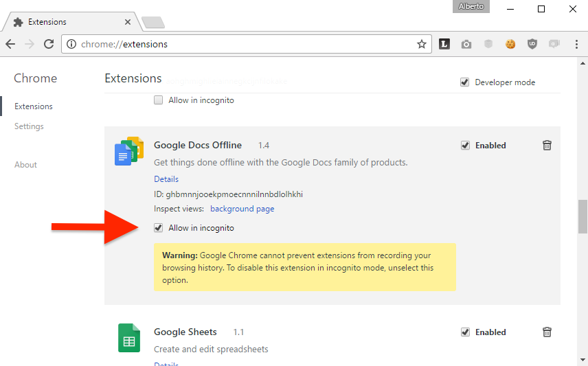
Task: Disable Google Docs Offline Enabled checkbox
Action: point(465,146)
